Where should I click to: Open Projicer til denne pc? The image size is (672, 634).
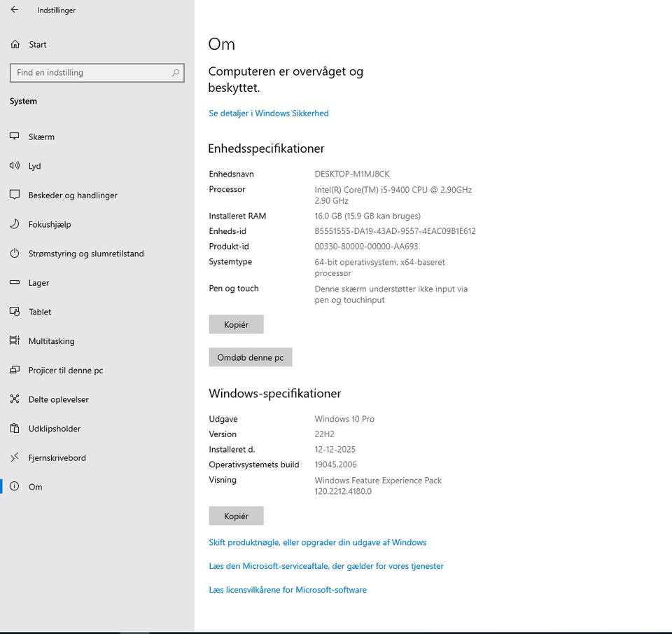pos(97,370)
